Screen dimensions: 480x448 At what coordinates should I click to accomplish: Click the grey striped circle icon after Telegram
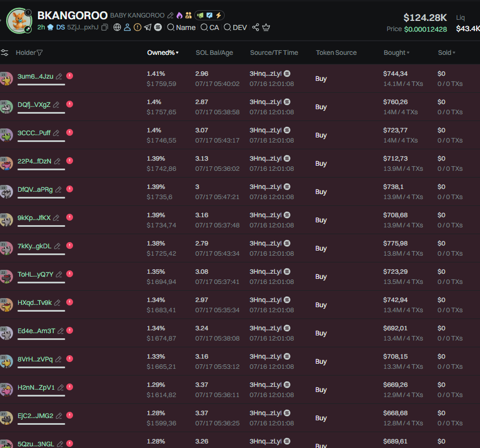point(158,28)
